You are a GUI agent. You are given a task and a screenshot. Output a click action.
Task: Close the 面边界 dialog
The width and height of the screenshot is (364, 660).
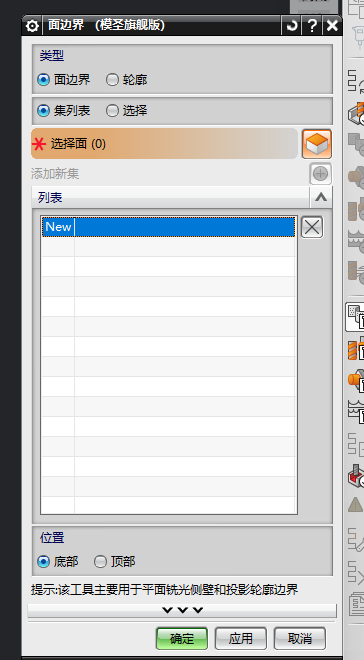[332, 26]
